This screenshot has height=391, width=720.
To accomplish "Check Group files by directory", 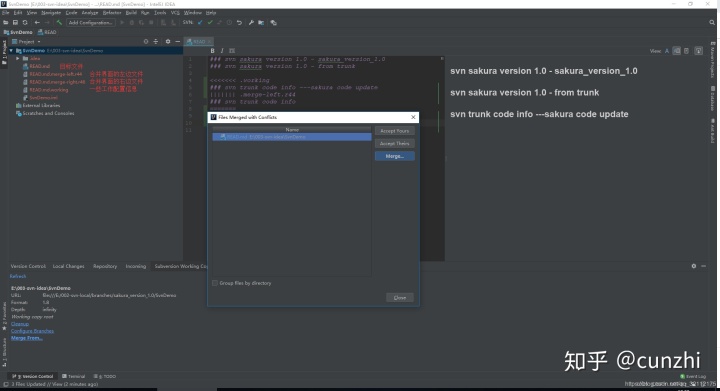I will point(215,283).
